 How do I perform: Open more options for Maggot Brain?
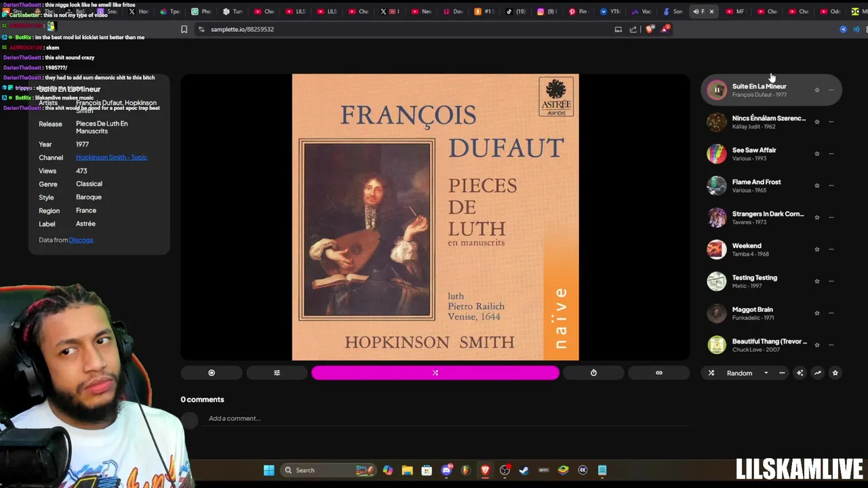point(831,313)
